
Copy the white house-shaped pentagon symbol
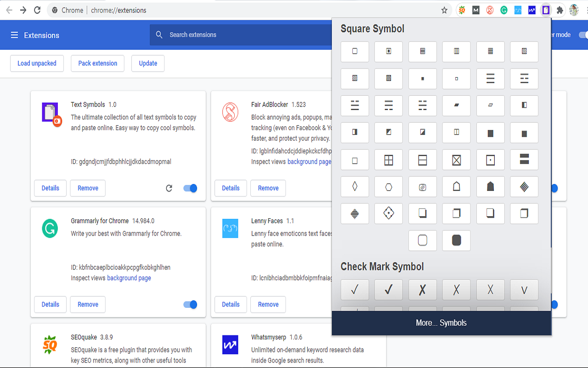(457, 186)
